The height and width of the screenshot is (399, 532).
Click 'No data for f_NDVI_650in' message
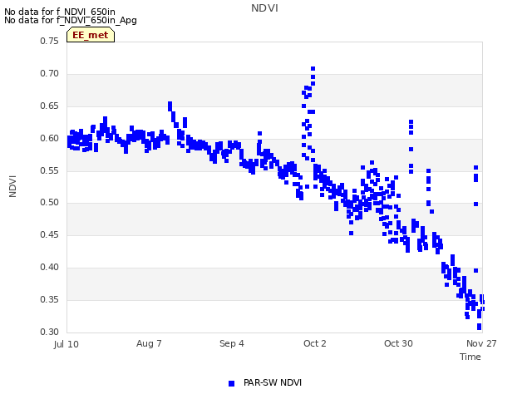point(60,12)
